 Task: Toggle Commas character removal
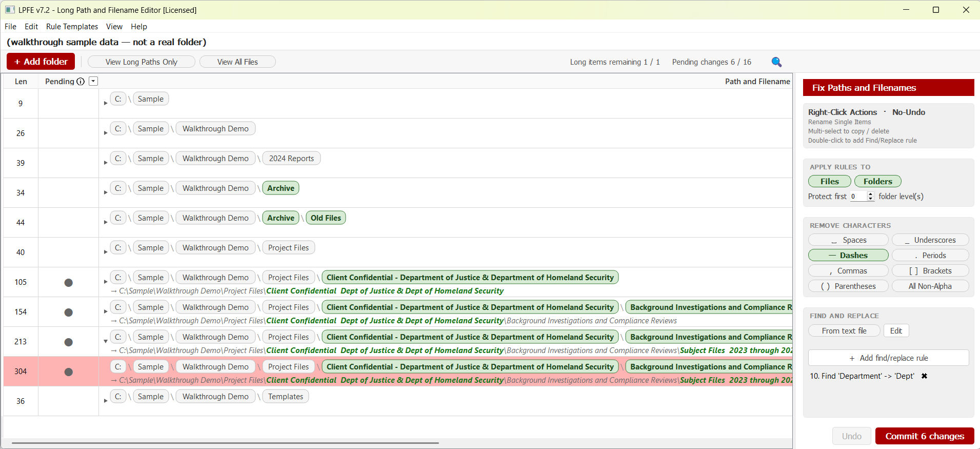point(848,271)
